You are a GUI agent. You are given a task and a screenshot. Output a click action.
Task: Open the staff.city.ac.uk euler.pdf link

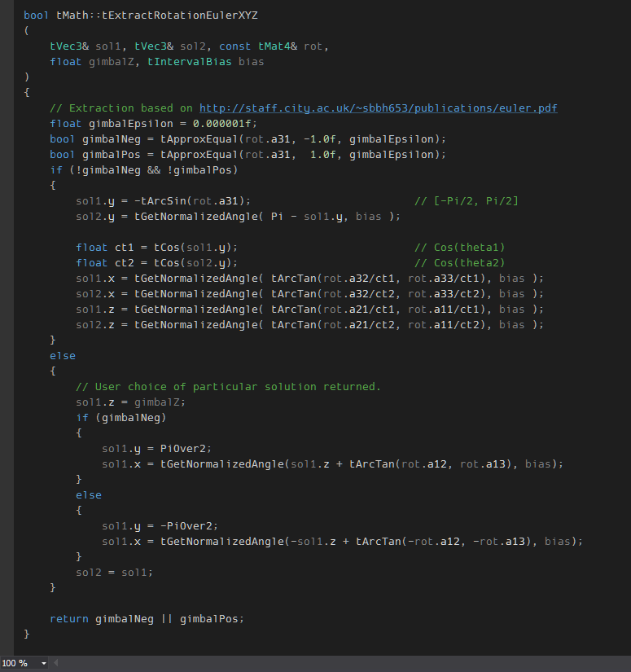pos(378,108)
